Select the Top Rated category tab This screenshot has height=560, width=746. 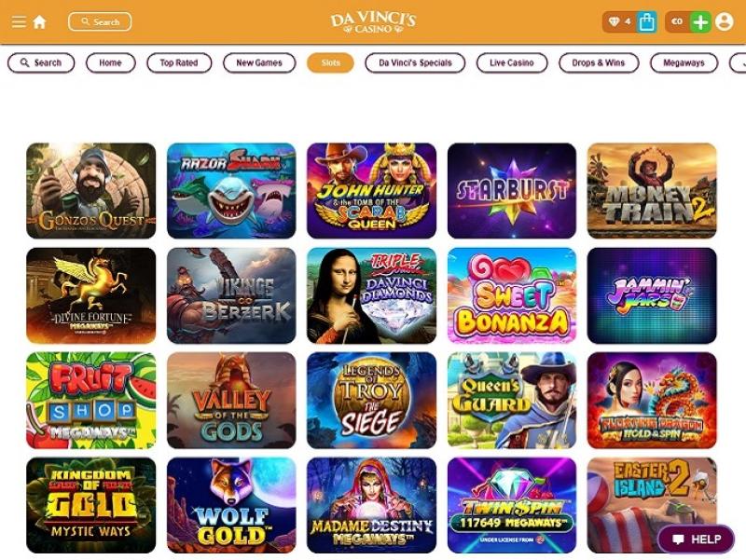tap(179, 62)
